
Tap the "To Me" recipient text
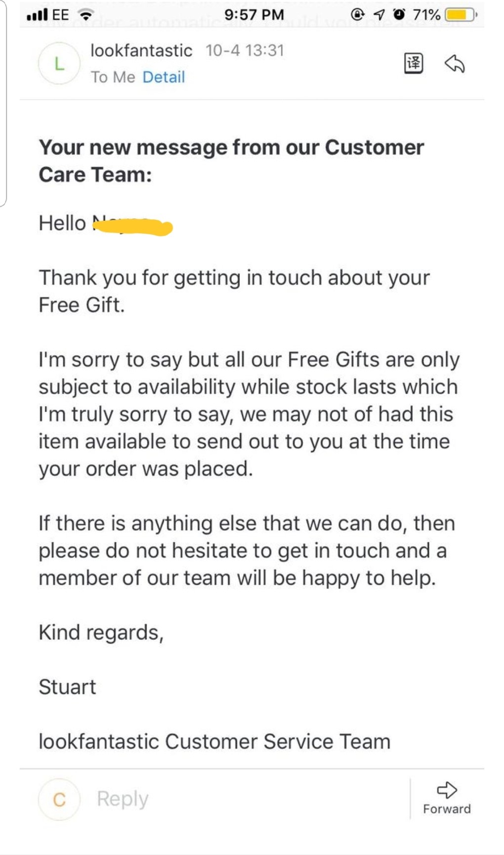113,77
